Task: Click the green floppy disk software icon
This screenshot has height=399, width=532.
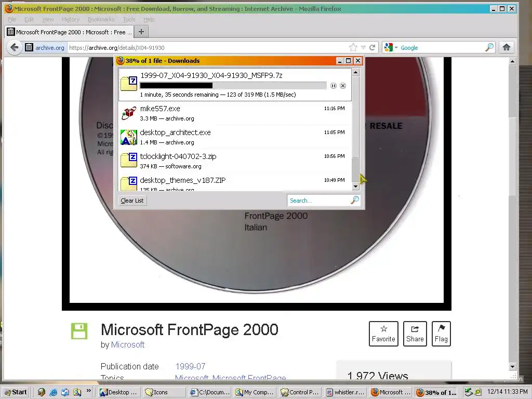Action: click(79, 331)
